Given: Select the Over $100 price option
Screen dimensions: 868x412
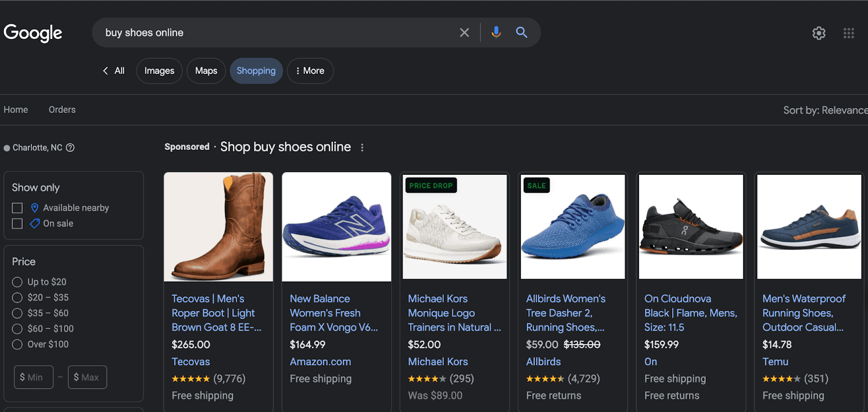Looking at the screenshot, I should [17, 345].
